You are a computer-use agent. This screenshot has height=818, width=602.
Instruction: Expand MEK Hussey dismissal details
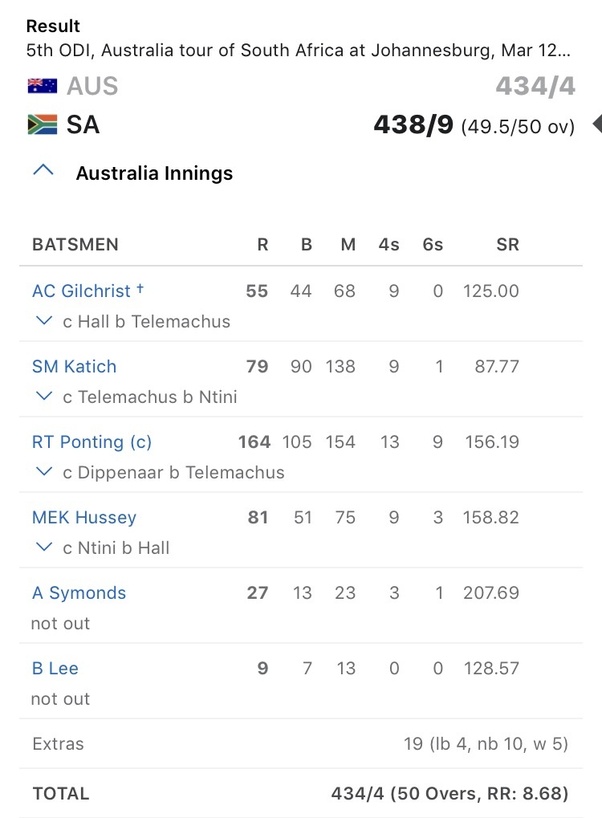pyautogui.click(x=43, y=547)
